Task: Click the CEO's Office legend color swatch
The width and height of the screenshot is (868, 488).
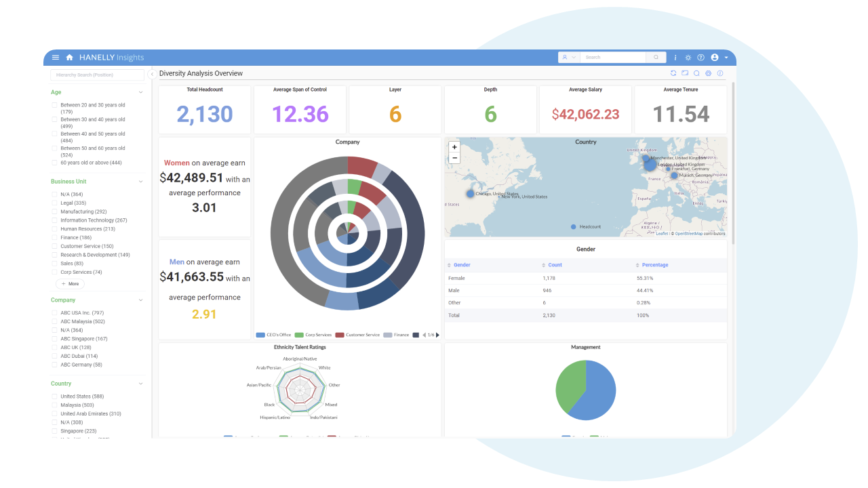Action: tap(260, 334)
